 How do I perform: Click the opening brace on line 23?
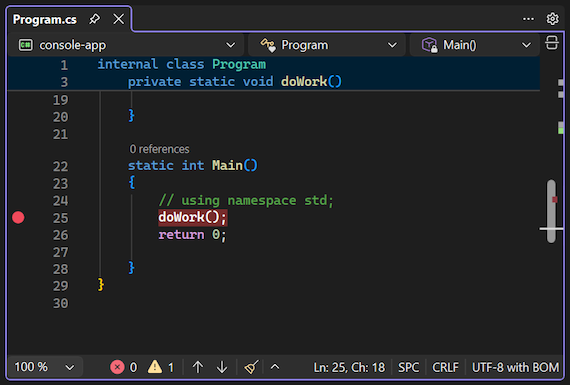tap(132, 183)
